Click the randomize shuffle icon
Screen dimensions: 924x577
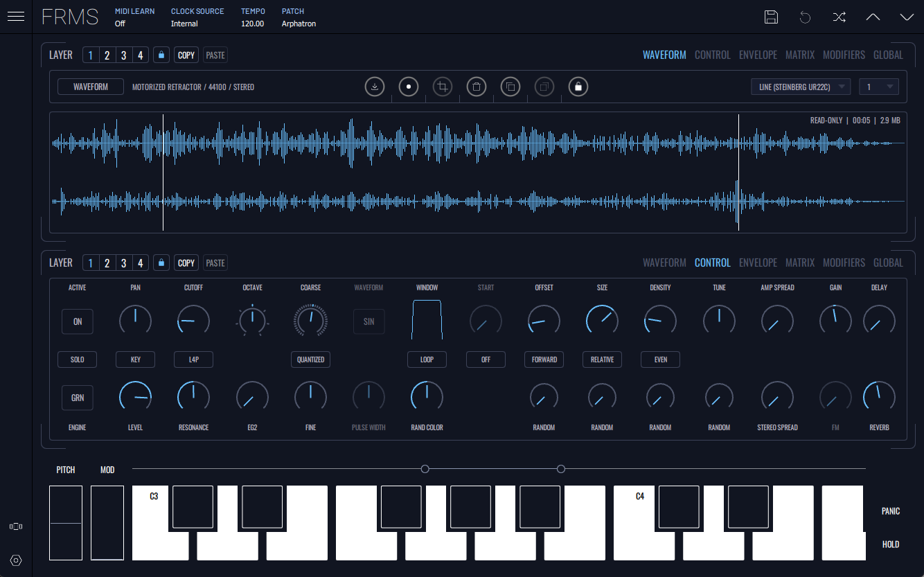(x=839, y=17)
